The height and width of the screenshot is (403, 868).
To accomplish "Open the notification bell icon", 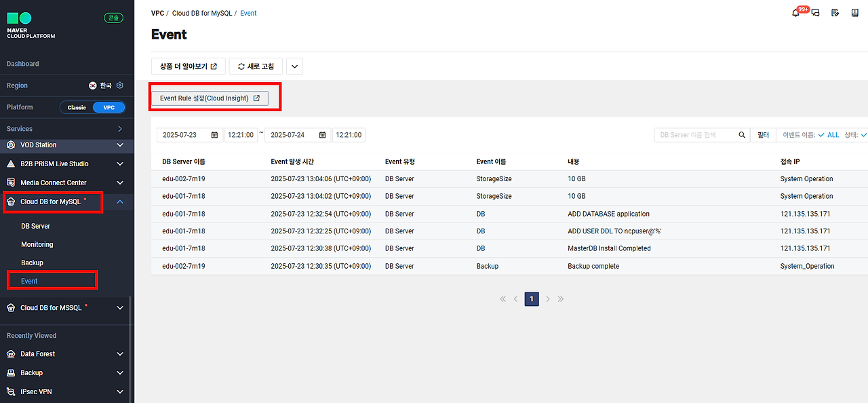I will tap(796, 13).
